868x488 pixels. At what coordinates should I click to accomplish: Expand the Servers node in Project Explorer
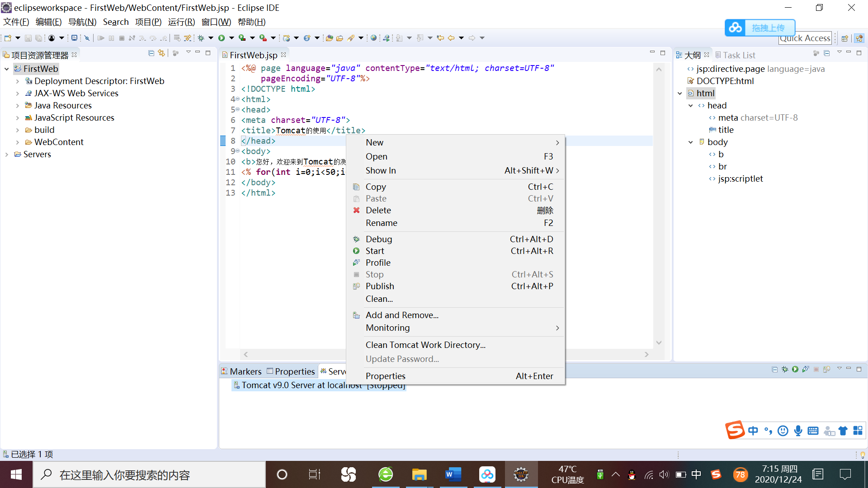pyautogui.click(x=7, y=154)
